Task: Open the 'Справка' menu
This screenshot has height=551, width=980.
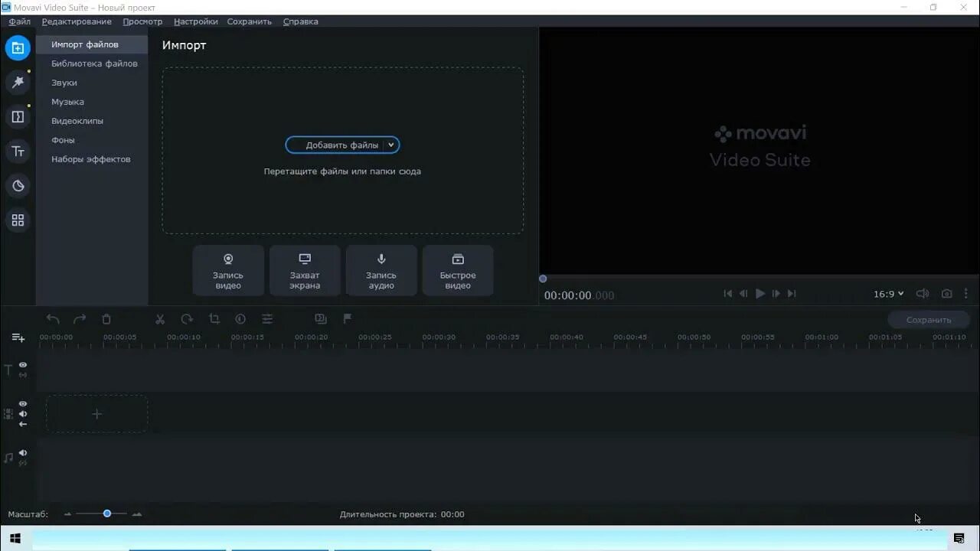Action: [301, 21]
